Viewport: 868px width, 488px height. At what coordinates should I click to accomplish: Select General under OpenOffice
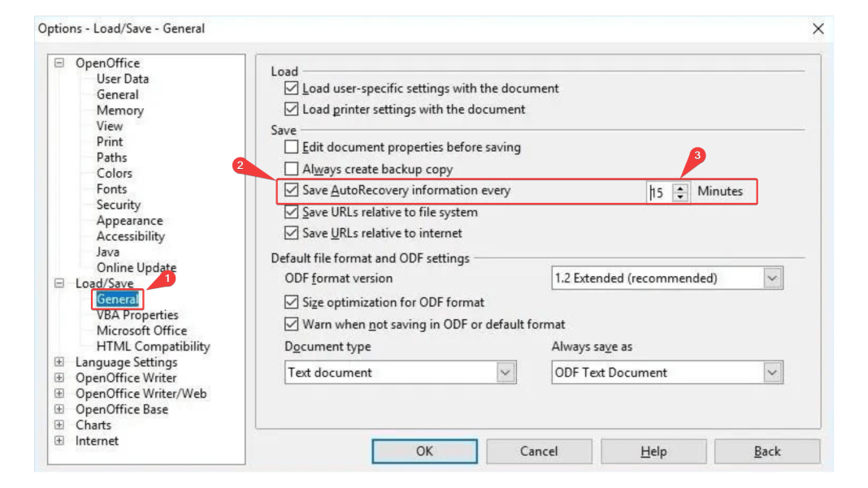117,95
